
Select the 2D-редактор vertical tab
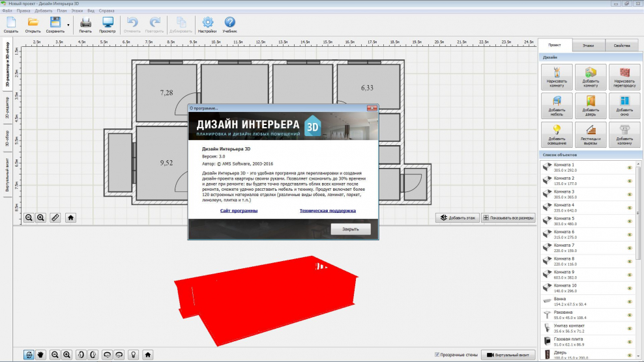tap(7, 108)
